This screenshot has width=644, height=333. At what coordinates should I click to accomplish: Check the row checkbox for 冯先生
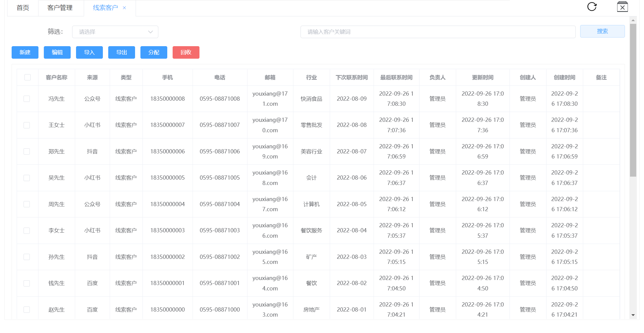coord(27,99)
